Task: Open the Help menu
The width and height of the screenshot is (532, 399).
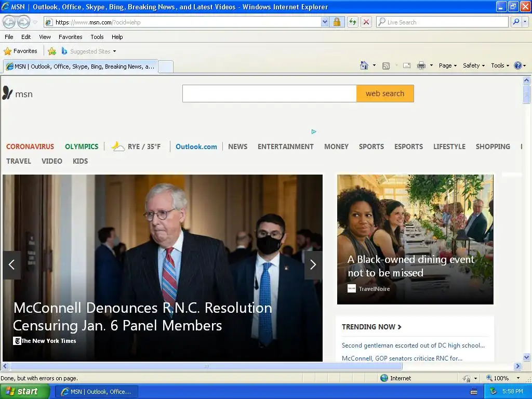Action: tap(117, 37)
